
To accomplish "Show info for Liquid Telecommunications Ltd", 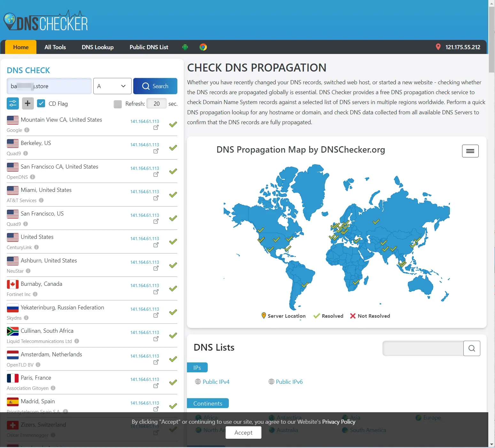I will point(77,341).
